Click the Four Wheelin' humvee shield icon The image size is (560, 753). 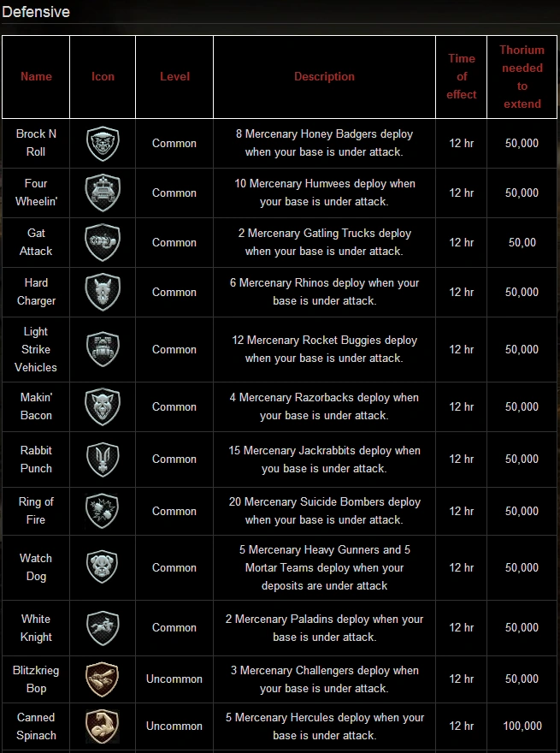tap(103, 193)
